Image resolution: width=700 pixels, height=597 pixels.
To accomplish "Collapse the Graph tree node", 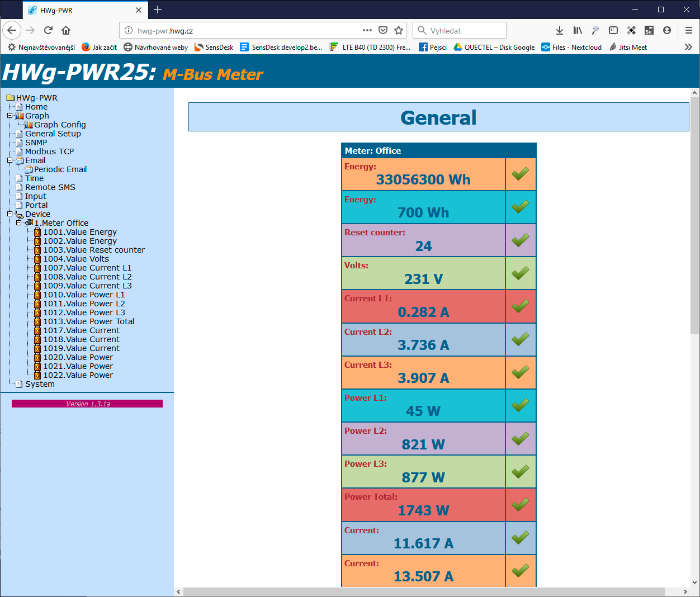I will point(10,116).
